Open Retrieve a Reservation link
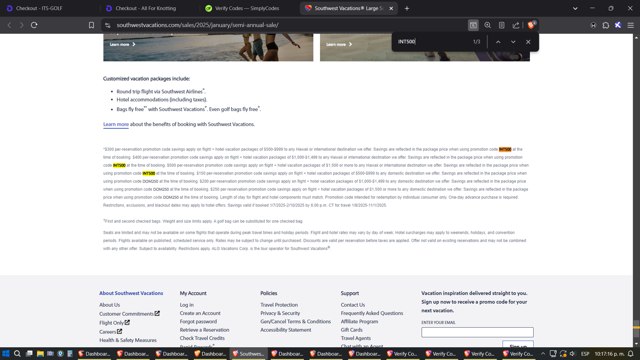The height and width of the screenshot is (360, 640). point(204,330)
